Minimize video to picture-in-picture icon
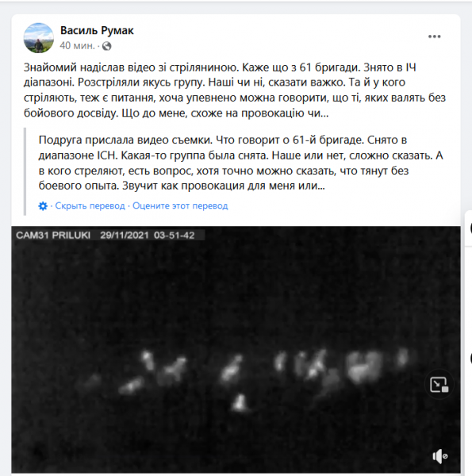 439,385
